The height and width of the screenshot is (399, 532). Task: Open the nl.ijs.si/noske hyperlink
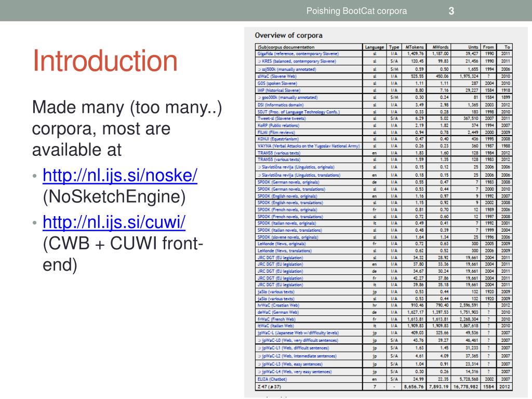pyautogui.click(x=119, y=176)
